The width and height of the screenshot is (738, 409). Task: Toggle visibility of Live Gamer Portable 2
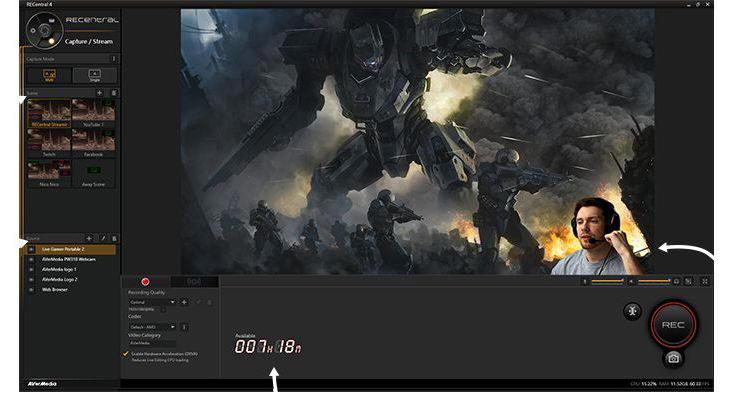coord(32,249)
